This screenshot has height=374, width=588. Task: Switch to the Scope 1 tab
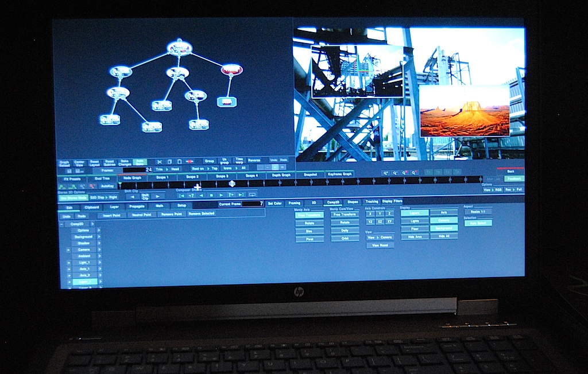[x=162, y=177]
